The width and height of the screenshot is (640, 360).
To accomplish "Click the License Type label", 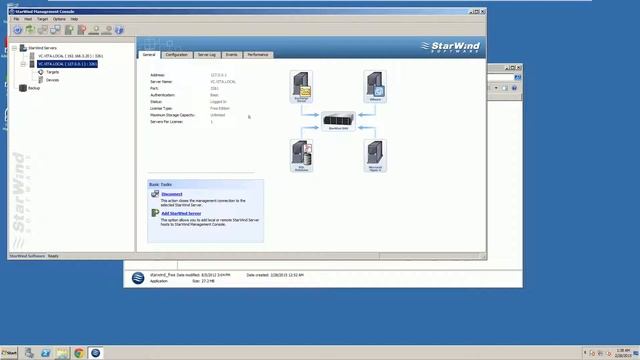I will point(161,109).
